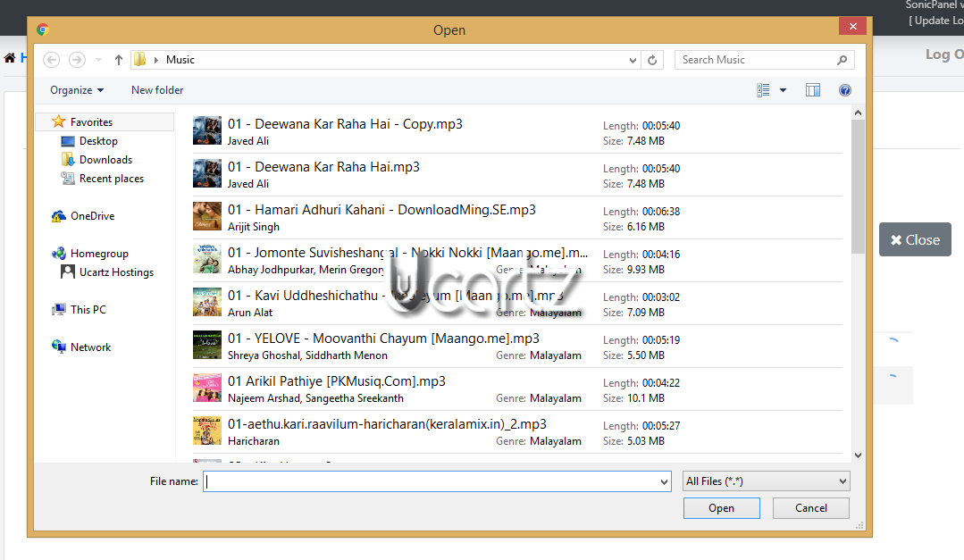Click the Favorites star icon
Screen dimensions: 964x560
click(x=58, y=121)
